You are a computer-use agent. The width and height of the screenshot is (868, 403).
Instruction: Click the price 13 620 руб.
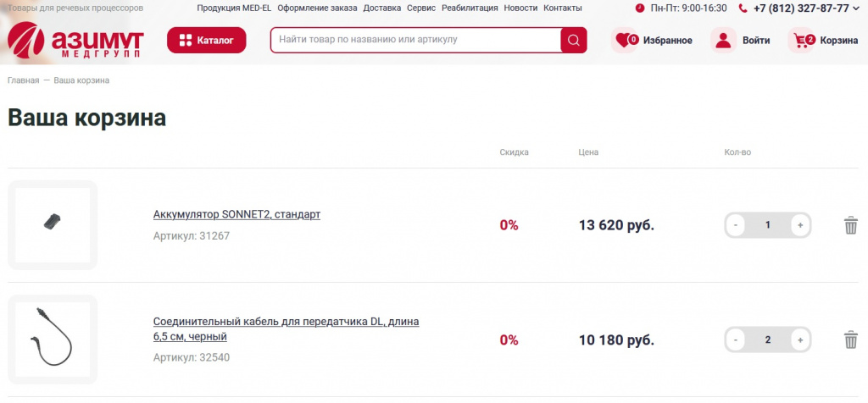coord(617,225)
